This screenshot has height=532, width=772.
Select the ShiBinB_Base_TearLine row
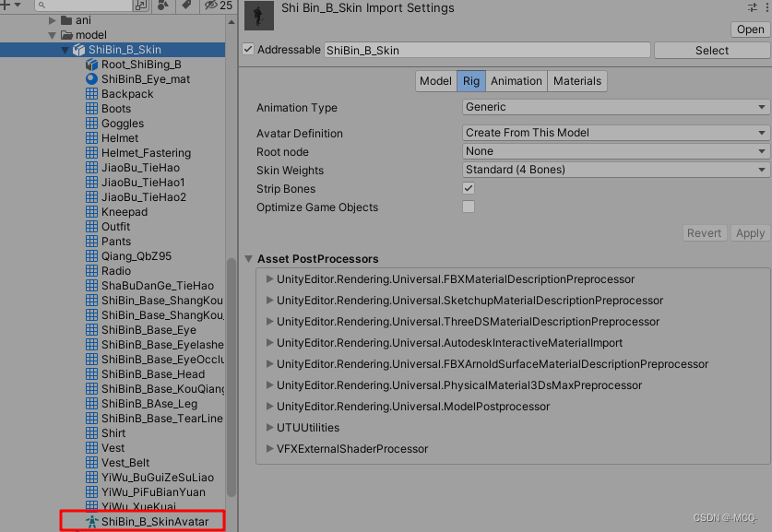click(x=113, y=419)
